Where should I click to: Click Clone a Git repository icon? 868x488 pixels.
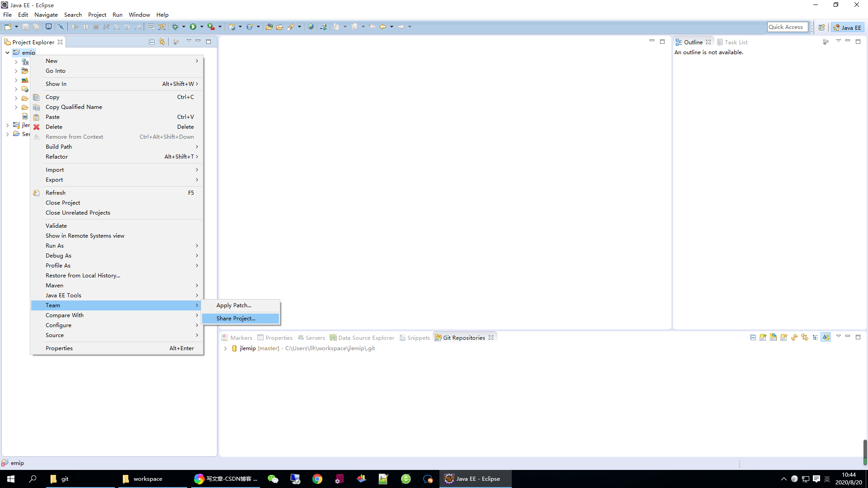pos(774,337)
